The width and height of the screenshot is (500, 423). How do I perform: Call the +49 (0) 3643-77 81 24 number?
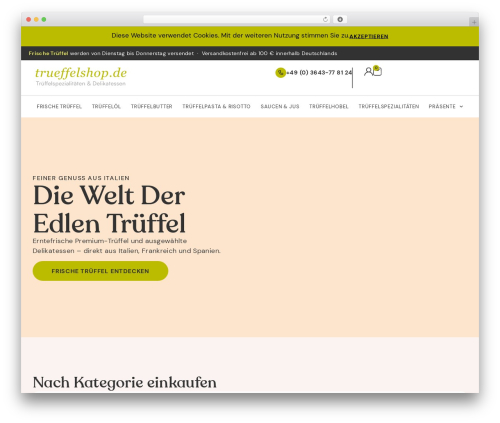tap(319, 72)
